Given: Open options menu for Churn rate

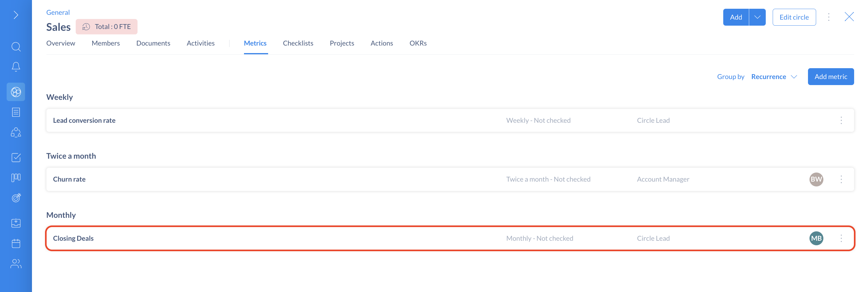Looking at the screenshot, I should pyautogui.click(x=841, y=179).
